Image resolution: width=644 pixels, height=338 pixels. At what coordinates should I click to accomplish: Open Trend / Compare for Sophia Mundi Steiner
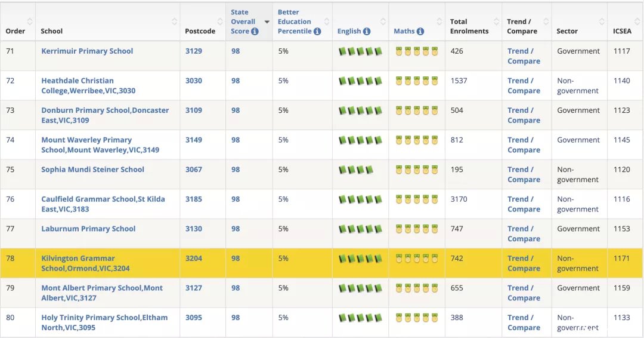click(x=524, y=174)
